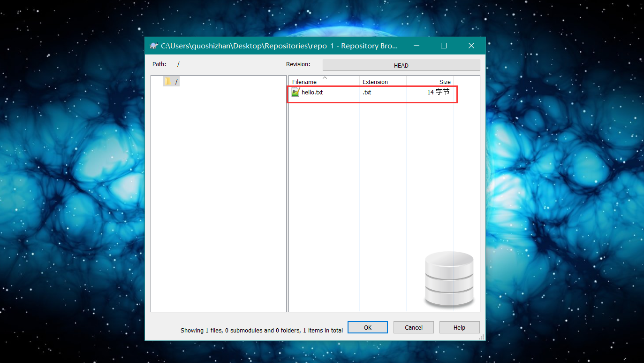Sort file list by Extension header

375,82
